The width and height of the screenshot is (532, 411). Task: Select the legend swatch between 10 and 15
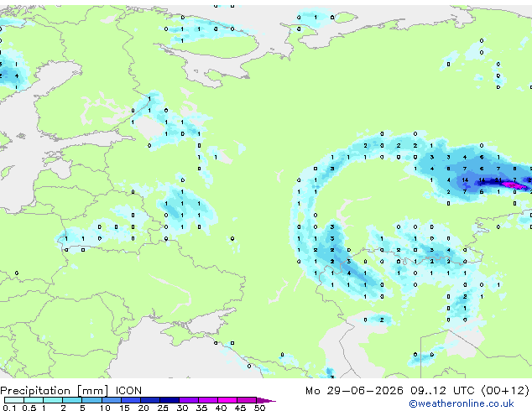tap(111, 400)
